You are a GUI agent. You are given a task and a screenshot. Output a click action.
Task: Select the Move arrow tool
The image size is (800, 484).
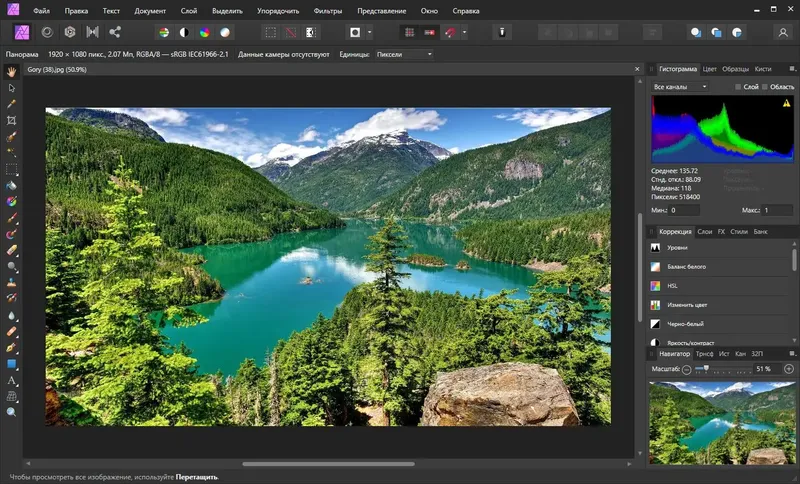coord(11,88)
